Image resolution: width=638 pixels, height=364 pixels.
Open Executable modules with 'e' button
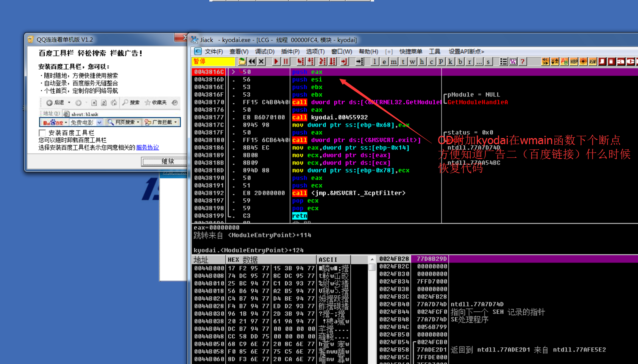click(384, 61)
